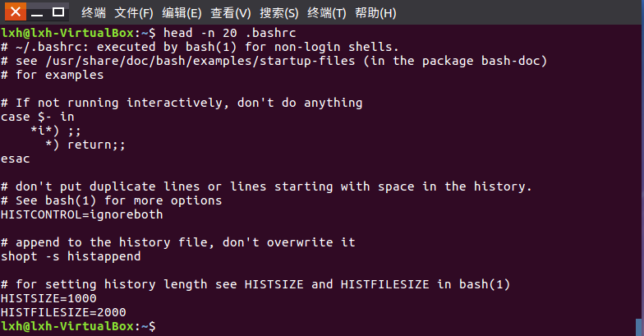The height and width of the screenshot is (336, 644).
Task: Click the terminal scrollbar handle
Action: click(638, 327)
